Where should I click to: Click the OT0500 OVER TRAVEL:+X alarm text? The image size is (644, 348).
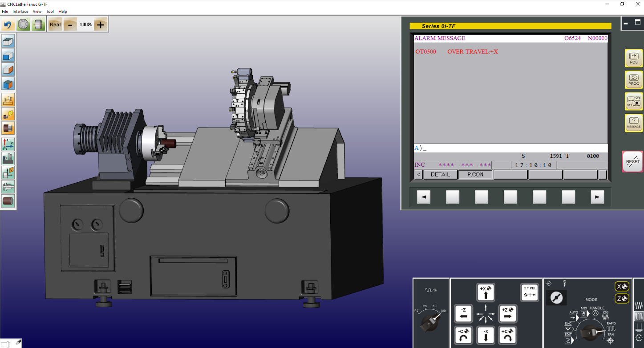[x=457, y=52]
